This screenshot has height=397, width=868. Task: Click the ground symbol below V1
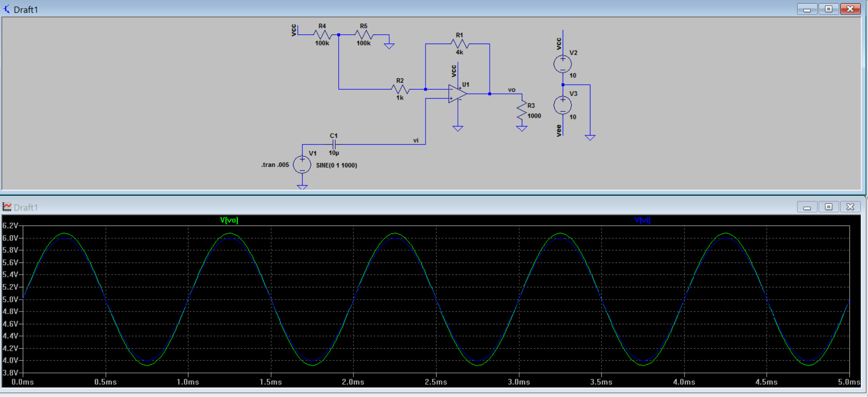pos(302,187)
